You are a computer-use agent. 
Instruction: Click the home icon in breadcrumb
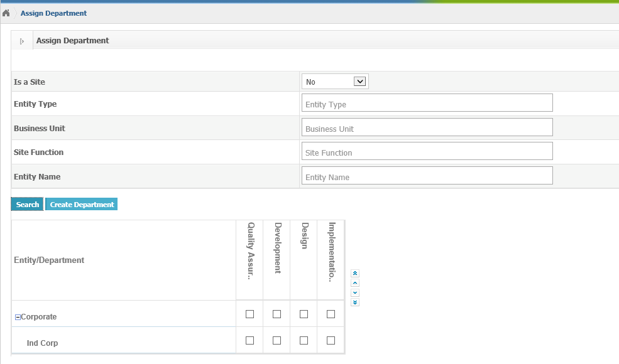click(x=6, y=13)
